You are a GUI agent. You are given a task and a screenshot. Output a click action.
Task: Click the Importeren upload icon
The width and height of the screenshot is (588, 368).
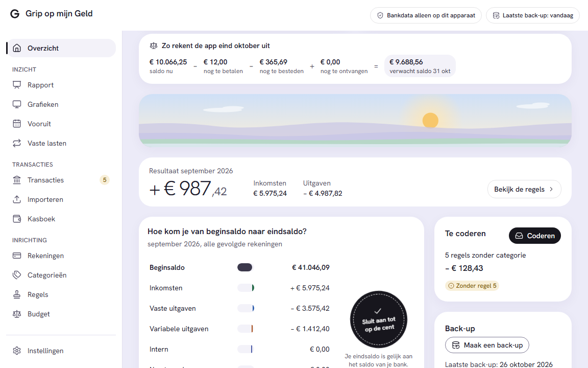pos(17,199)
